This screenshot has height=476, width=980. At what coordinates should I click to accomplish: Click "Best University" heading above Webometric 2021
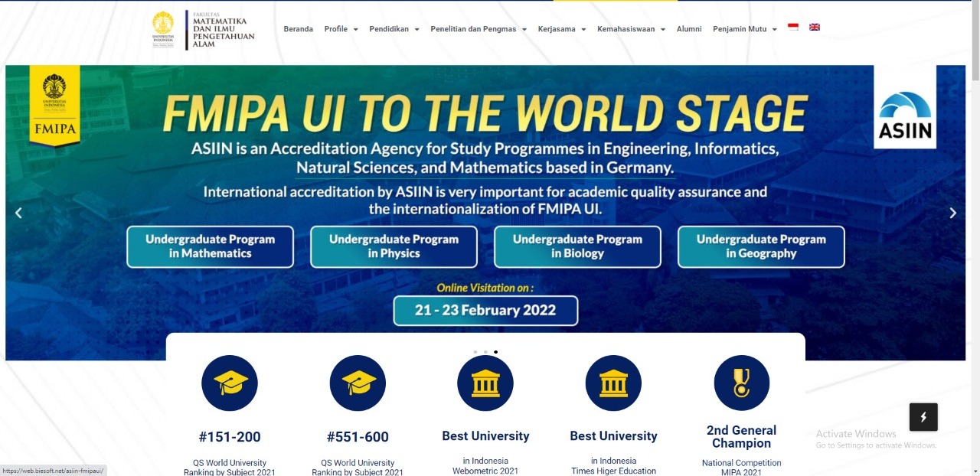click(485, 436)
